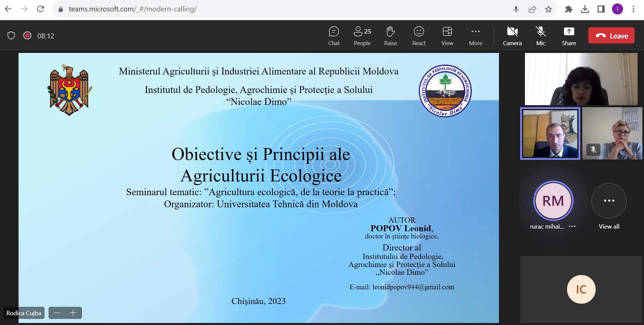Viewport: 644px width, 325px height.
Task: Click the IC avatar tile
Action: click(x=581, y=289)
